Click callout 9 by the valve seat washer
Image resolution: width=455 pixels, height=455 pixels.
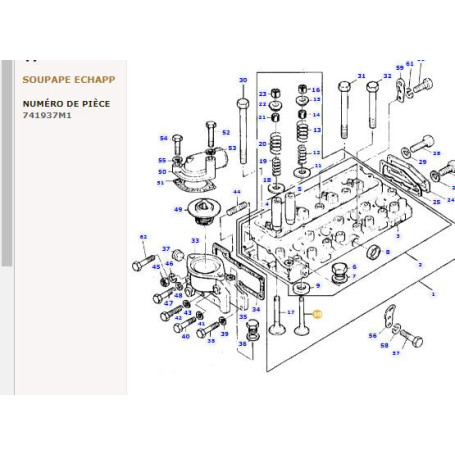[x=318, y=286]
